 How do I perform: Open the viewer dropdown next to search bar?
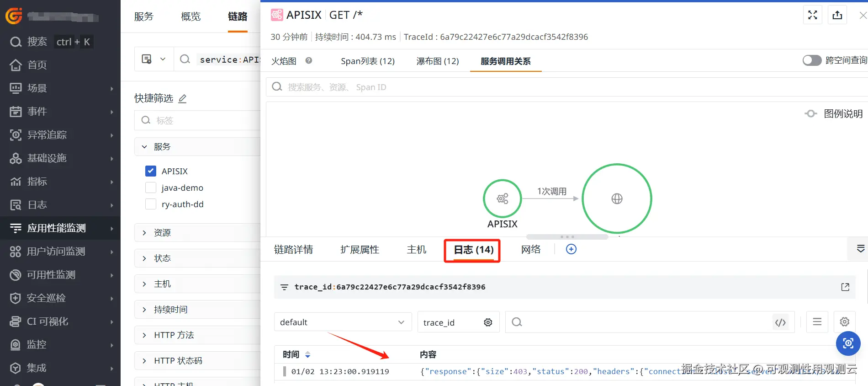[154, 59]
